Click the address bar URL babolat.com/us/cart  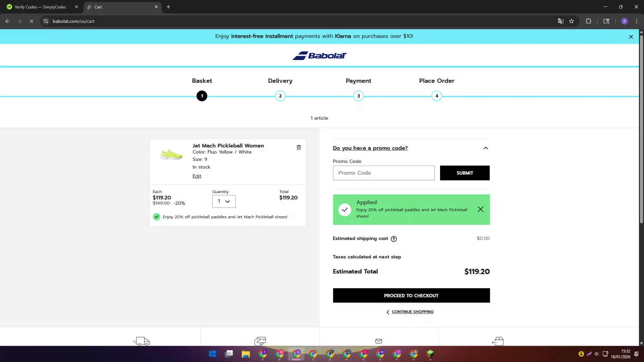[x=73, y=21]
